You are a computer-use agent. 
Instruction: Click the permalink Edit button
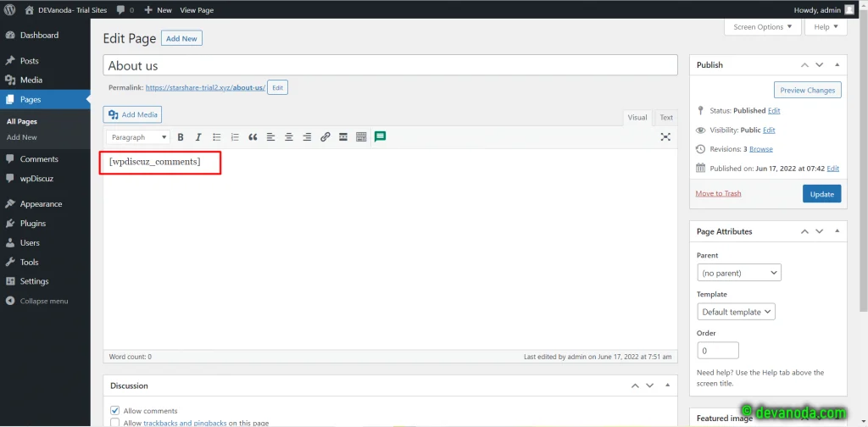[277, 87]
